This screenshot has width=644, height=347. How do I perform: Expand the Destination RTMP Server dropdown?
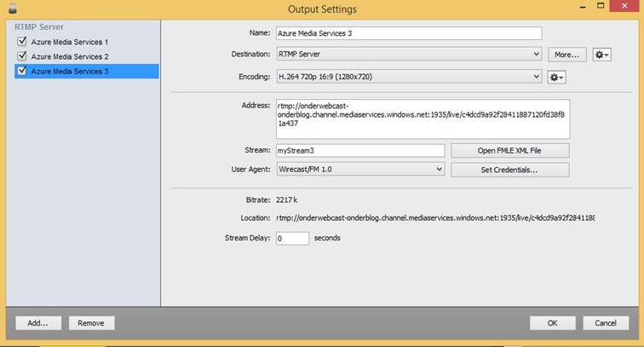(x=409, y=54)
